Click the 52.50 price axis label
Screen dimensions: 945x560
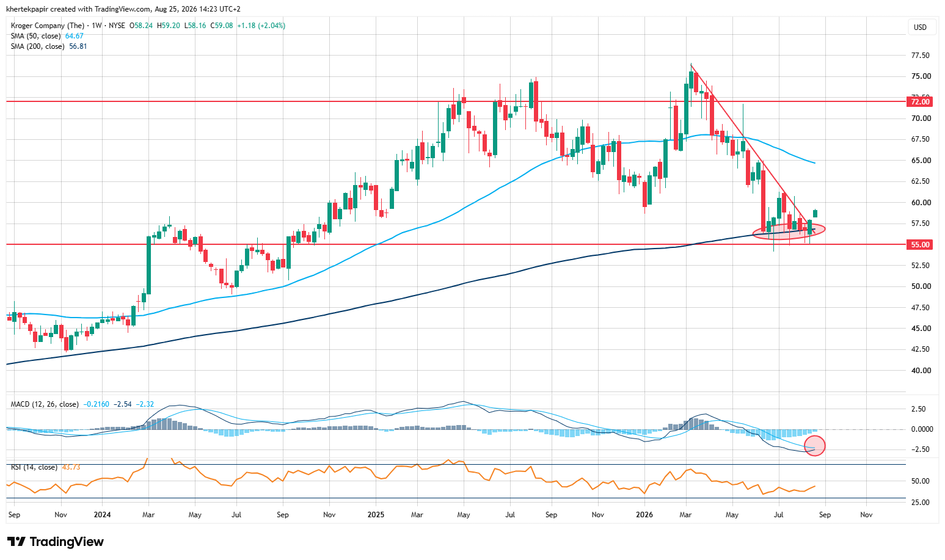(920, 266)
